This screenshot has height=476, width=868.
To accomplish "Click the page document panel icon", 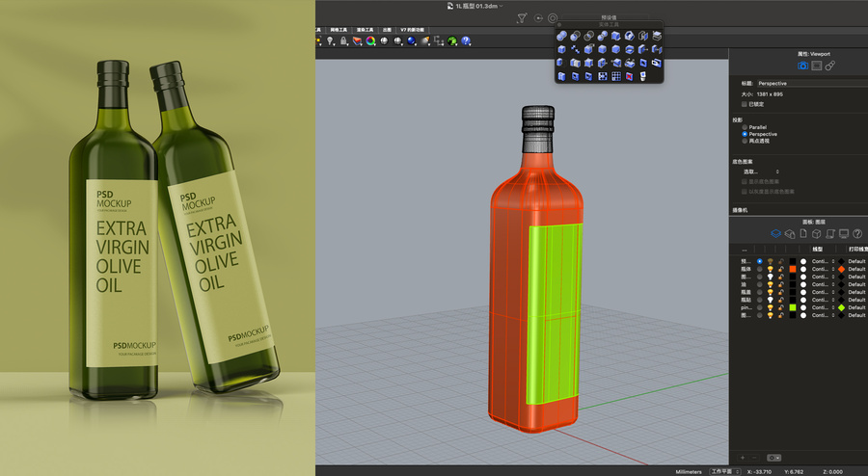I will (803, 234).
